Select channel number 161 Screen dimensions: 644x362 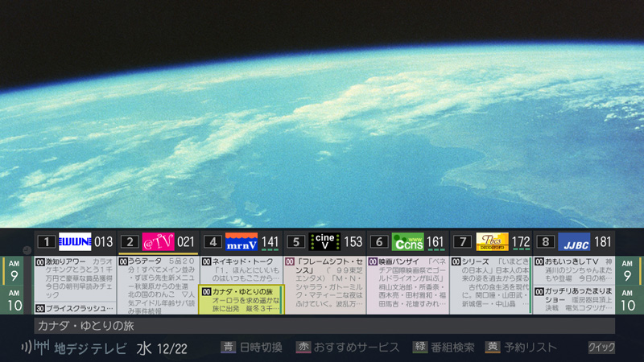(x=436, y=242)
